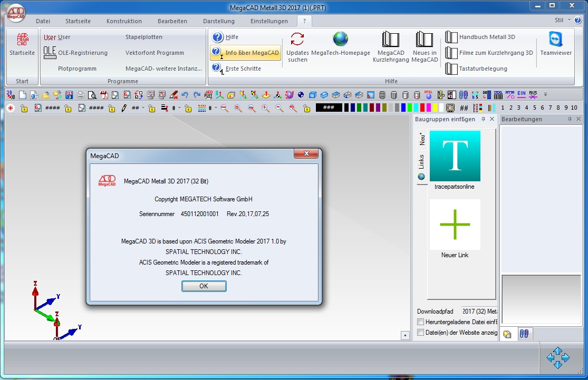Viewport: 588px width, 380px height.
Task: Open the Datei menu
Action: coord(43,21)
